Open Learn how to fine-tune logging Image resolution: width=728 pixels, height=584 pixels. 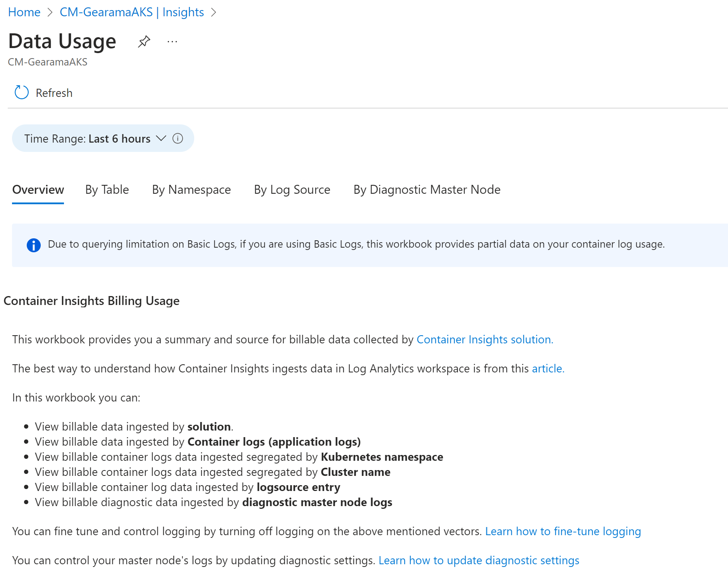point(563,531)
